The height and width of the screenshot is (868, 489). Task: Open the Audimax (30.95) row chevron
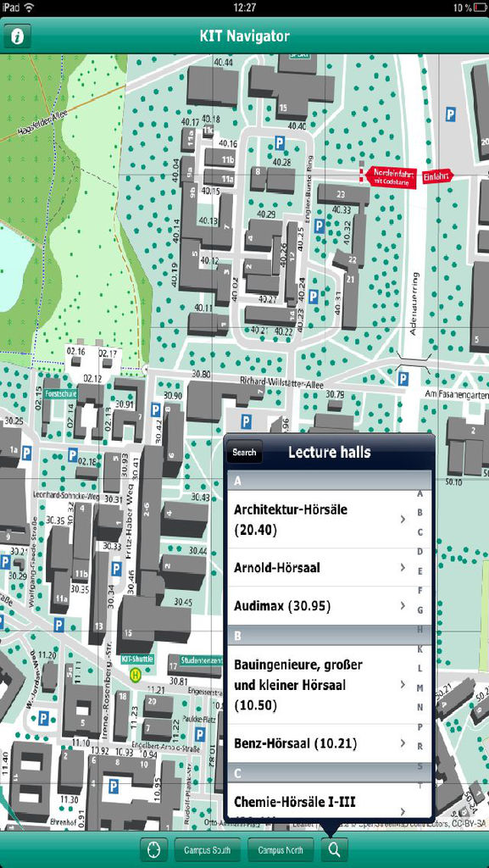[x=403, y=606]
